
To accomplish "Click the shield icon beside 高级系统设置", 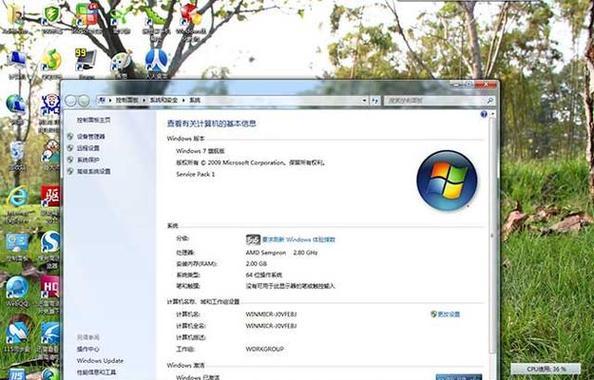I will pos(70,172).
